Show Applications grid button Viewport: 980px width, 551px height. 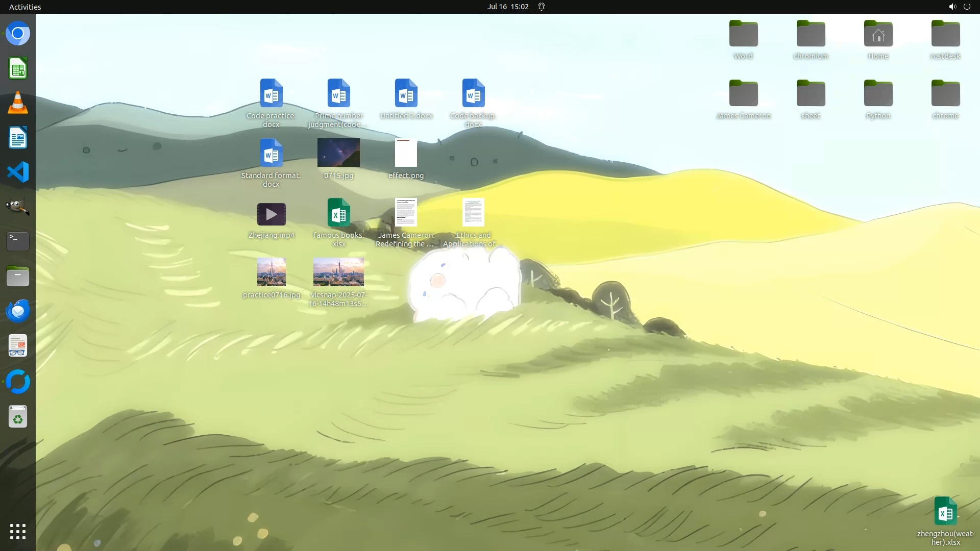pos(18,532)
